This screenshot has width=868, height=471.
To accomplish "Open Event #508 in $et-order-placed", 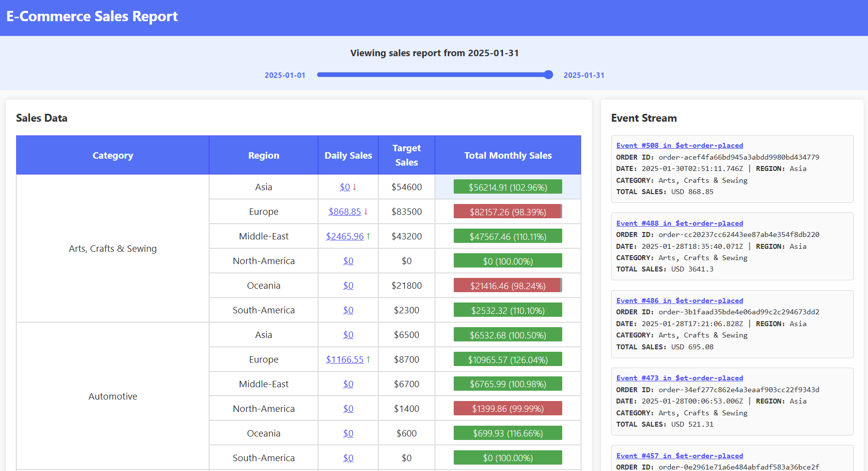I will [x=680, y=145].
